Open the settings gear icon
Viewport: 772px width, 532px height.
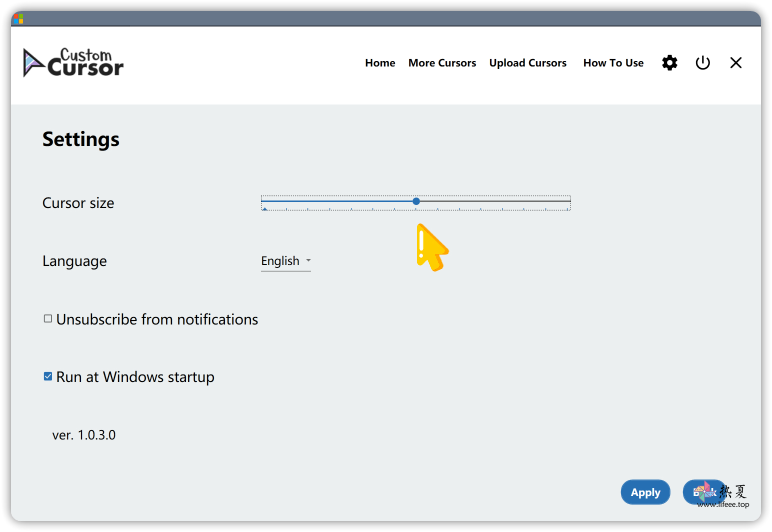coord(669,63)
